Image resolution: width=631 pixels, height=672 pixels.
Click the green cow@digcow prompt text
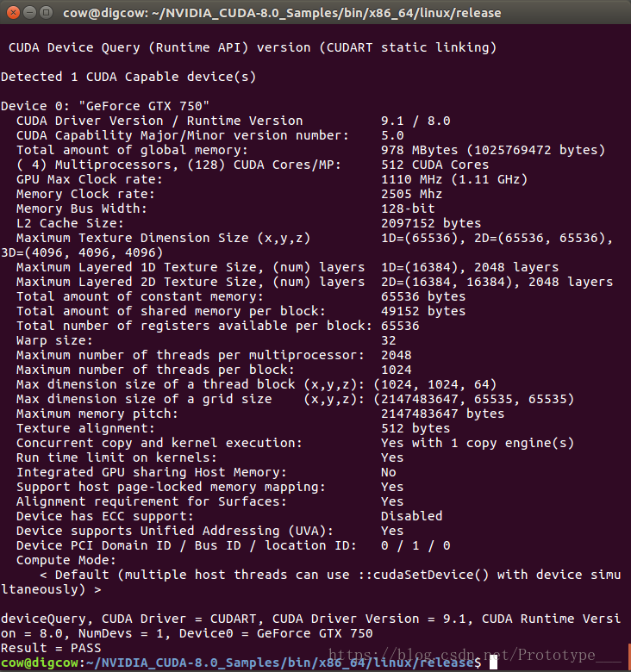point(40,663)
